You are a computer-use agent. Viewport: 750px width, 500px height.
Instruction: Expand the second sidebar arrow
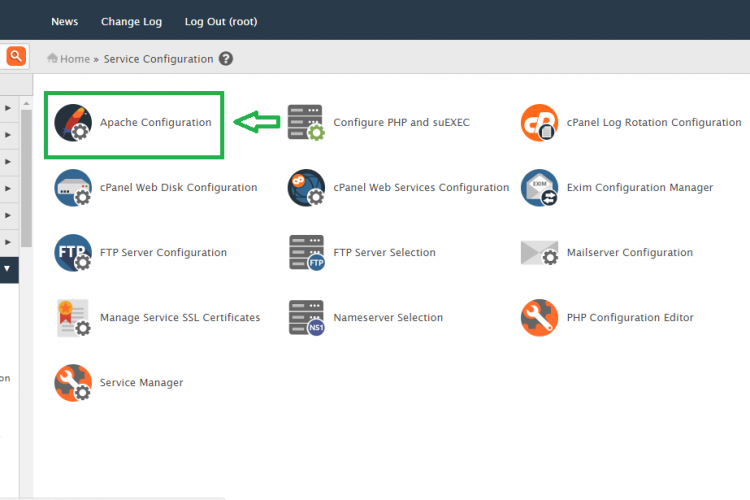8,135
